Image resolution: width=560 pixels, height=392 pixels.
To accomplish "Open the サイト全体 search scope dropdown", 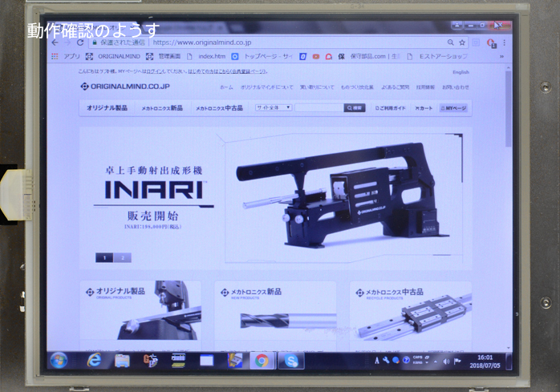I will point(274,107).
